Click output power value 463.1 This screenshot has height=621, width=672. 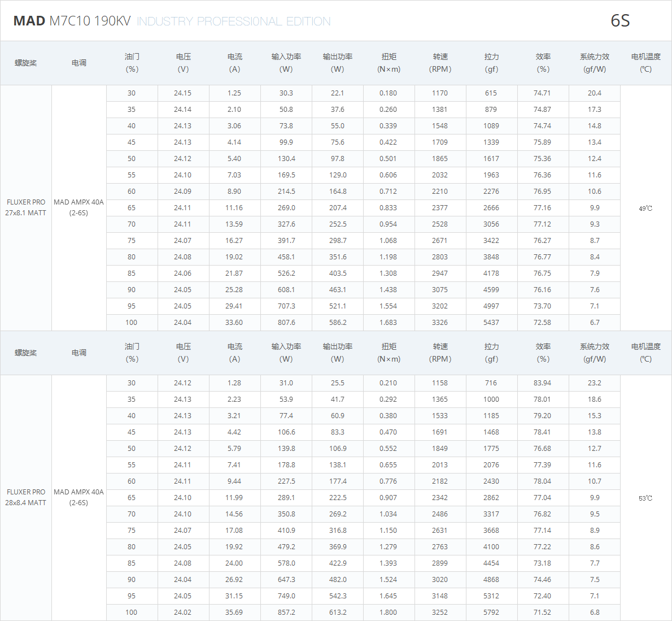click(338, 290)
